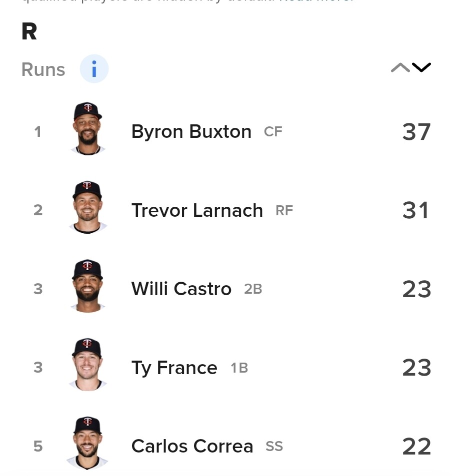Screen dimensions: 452x476
Task: Select the Byron Buxton player name
Action: 191,132
